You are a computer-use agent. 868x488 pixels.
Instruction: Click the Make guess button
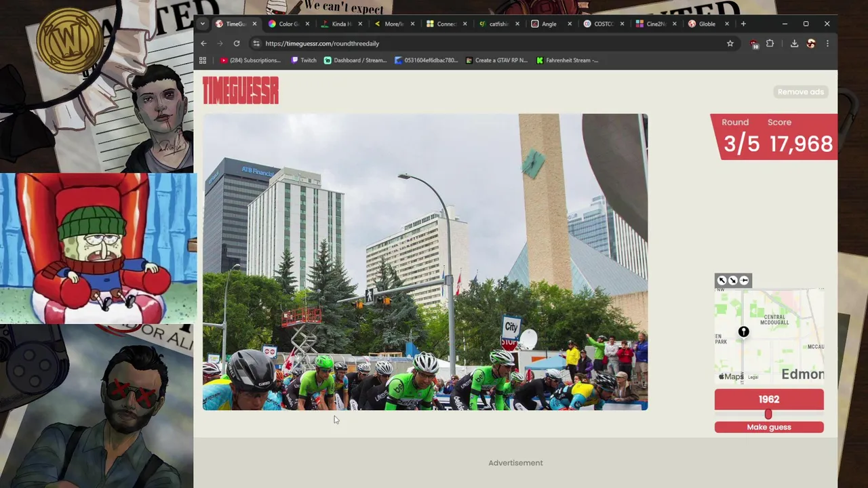(x=769, y=427)
